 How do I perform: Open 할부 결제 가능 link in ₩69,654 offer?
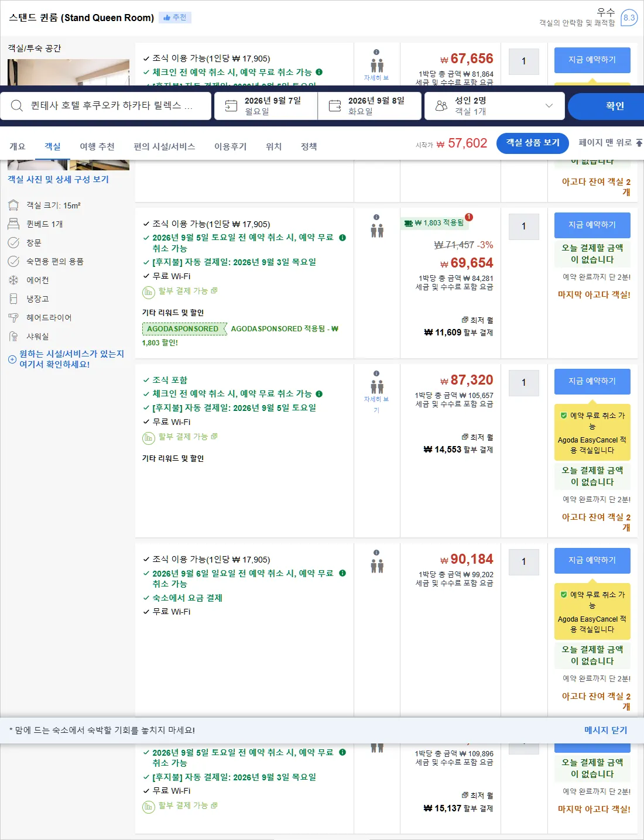tap(187, 291)
